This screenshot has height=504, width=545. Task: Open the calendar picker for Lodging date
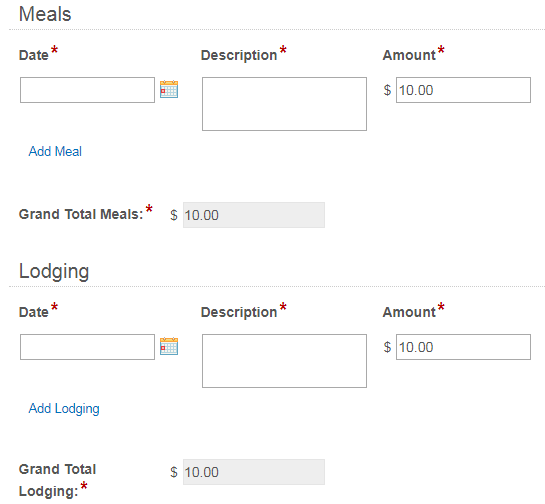click(169, 346)
